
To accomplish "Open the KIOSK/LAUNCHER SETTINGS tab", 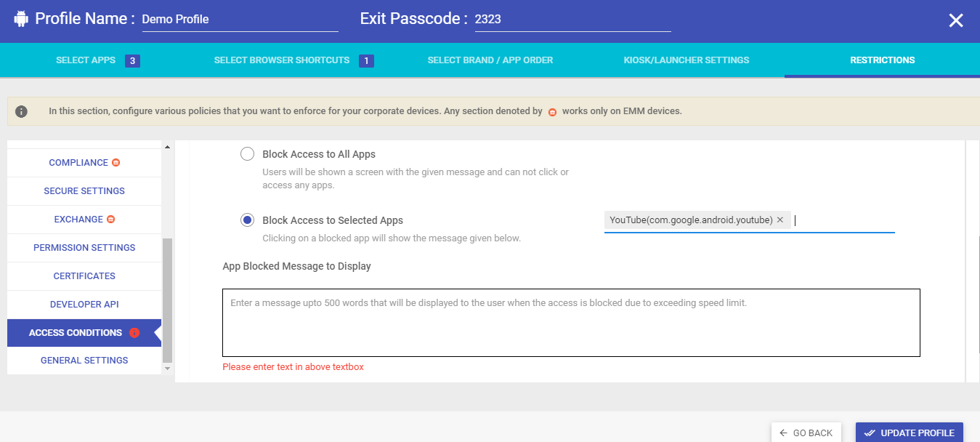I will coord(686,60).
